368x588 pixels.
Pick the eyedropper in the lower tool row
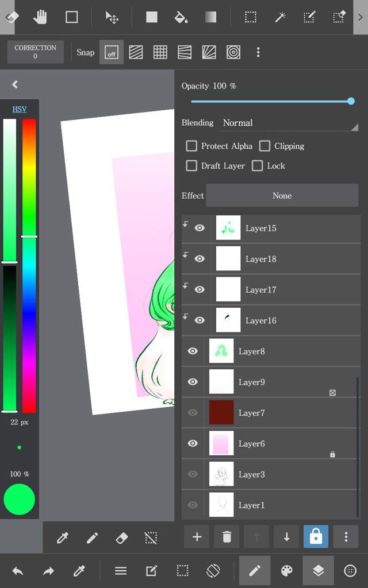62,538
